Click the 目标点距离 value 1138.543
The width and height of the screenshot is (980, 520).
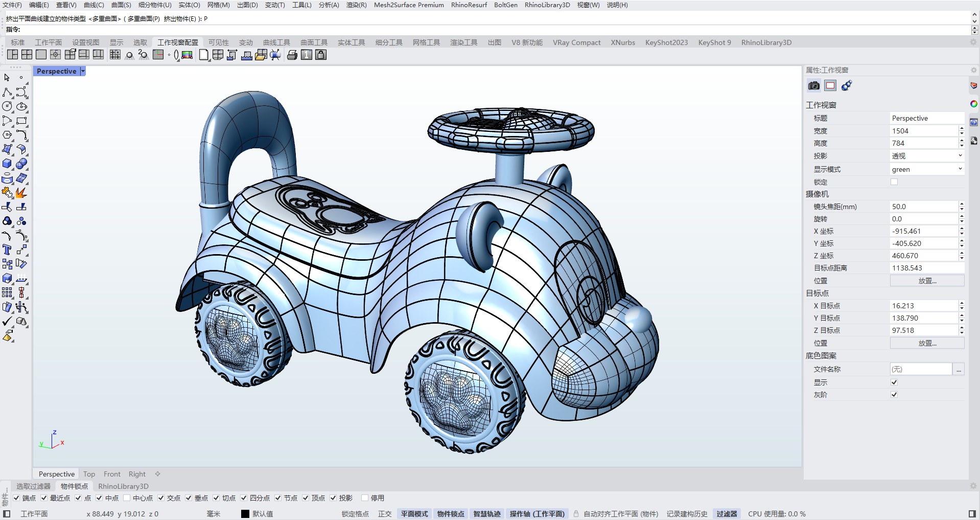point(927,268)
